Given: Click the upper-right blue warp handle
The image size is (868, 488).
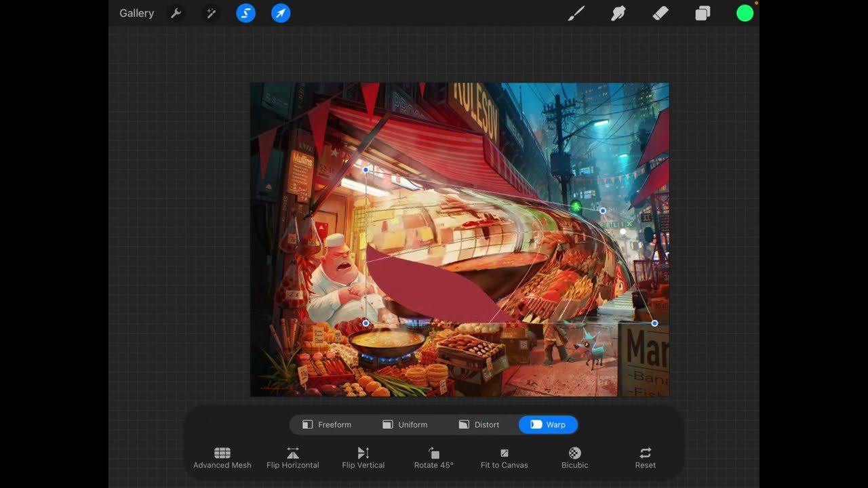Looking at the screenshot, I should click(603, 211).
